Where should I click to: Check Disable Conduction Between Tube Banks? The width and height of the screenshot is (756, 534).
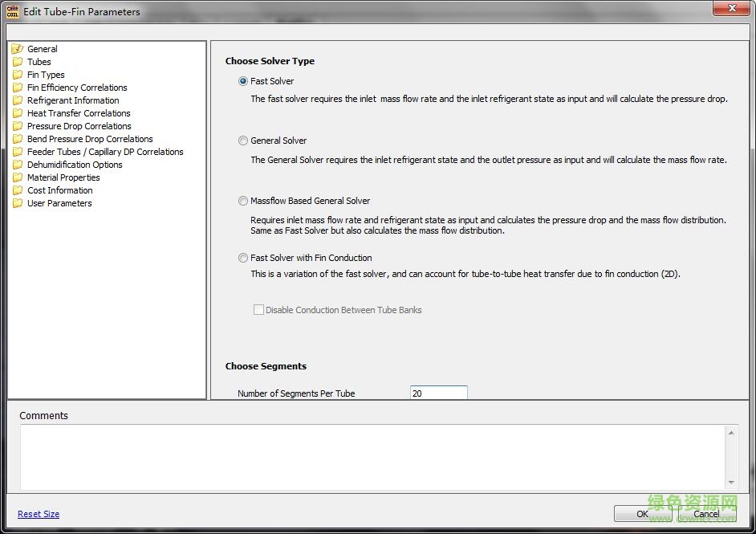tap(258, 310)
